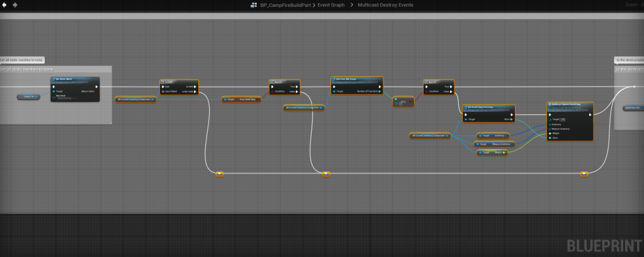Select the Is Valid node
This screenshot has height=257, width=644.
click(178, 82)
